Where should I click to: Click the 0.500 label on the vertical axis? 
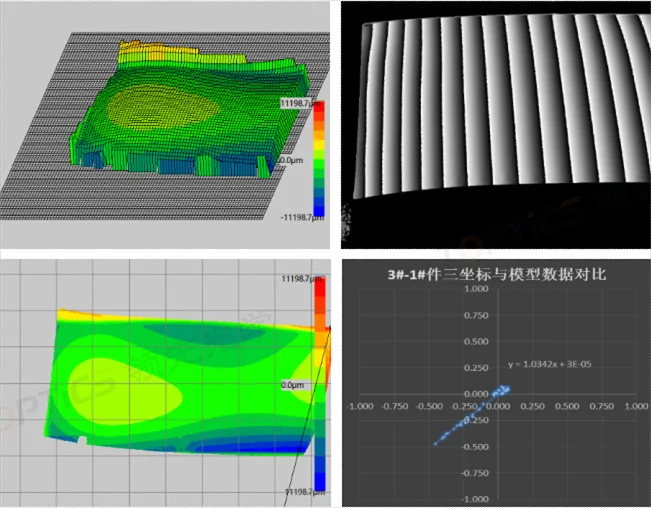click(476, 342)
